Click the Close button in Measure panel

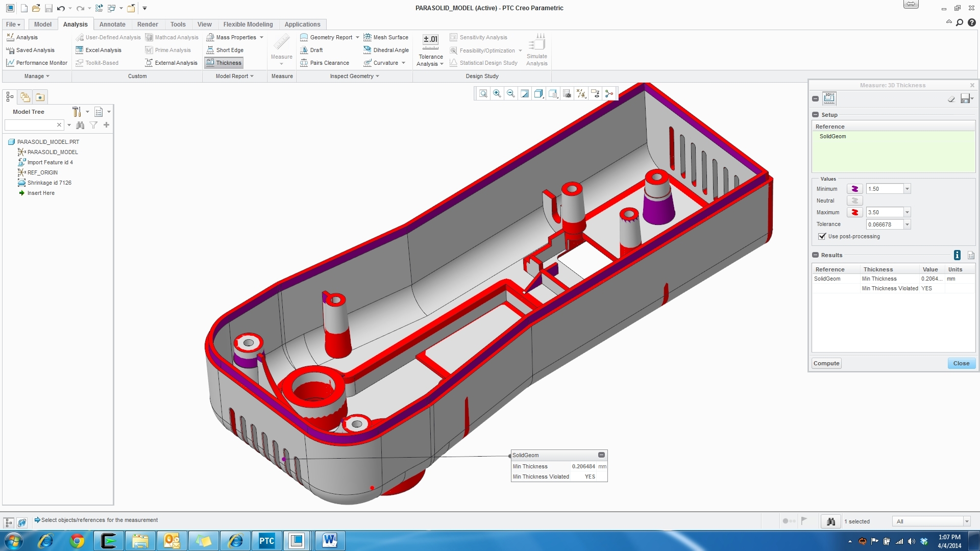(x=961, y=363)
